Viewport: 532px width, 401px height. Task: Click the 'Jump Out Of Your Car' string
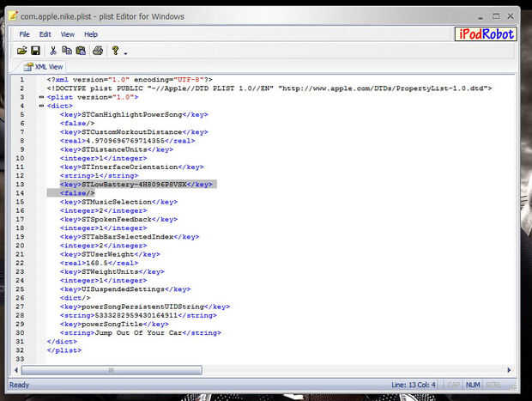coord(138,333)
